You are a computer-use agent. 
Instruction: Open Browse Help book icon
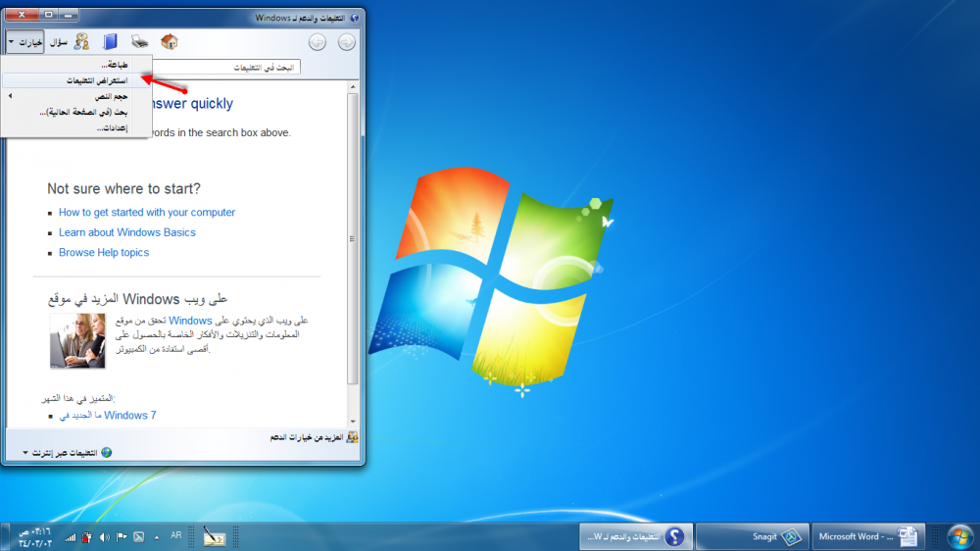[x=110, y=41]
